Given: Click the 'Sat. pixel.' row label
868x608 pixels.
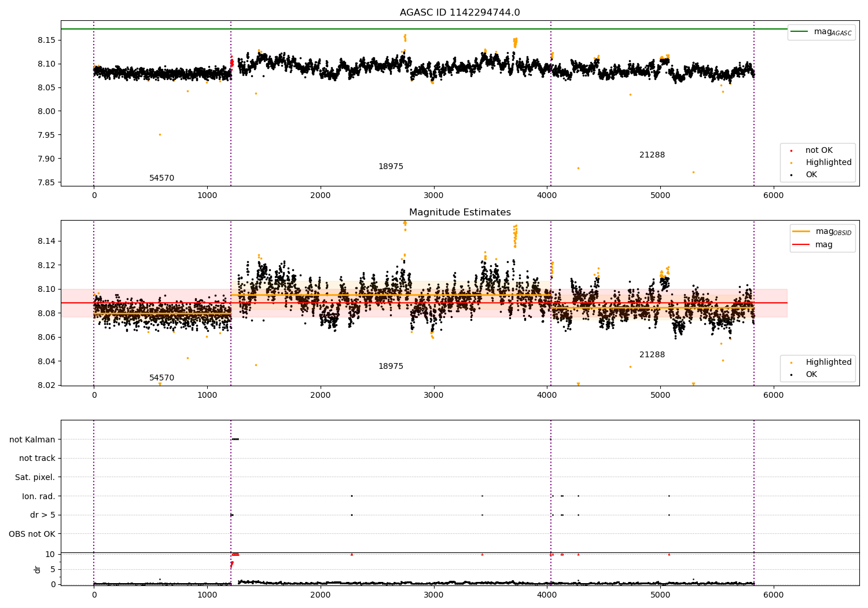Looking at the screenshot, I should [35, 477].
